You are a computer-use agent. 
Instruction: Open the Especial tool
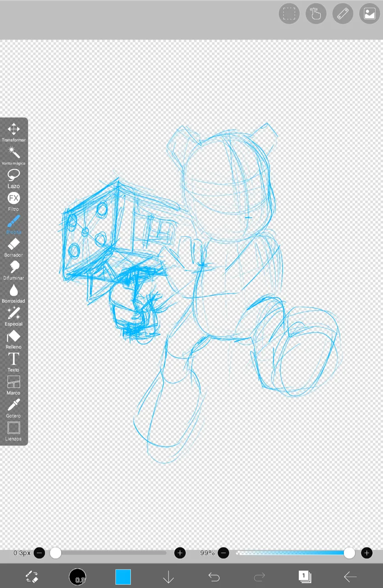point(14,316)
